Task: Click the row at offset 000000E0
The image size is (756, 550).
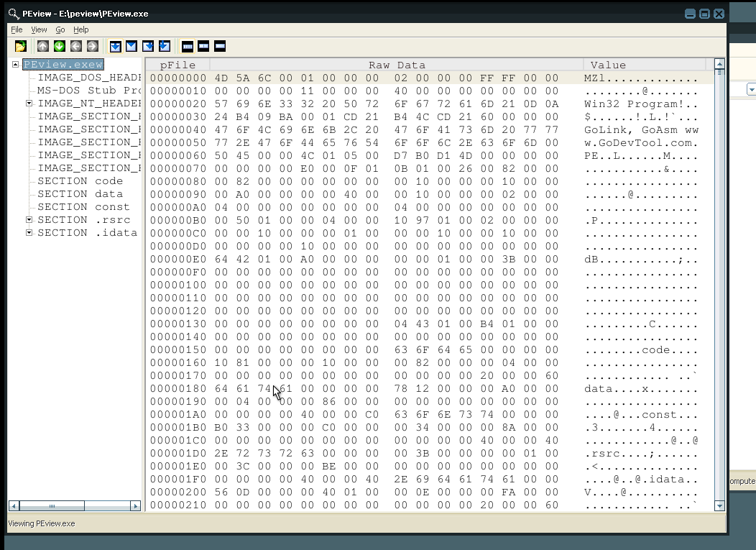Action: click(430, 259)
